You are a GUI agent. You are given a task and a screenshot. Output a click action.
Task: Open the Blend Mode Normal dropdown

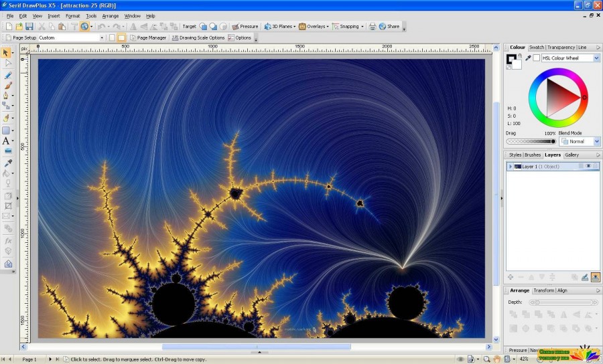click(580, 141)
